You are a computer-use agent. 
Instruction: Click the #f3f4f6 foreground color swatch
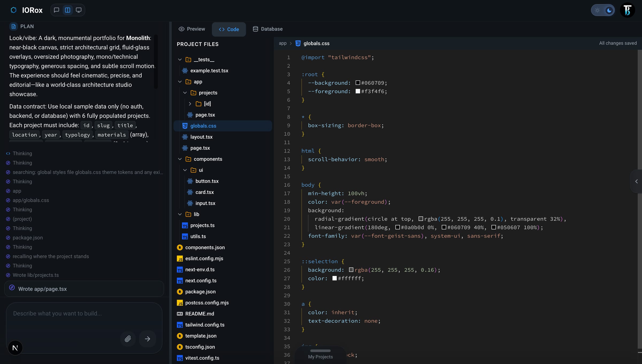(358, 91)
